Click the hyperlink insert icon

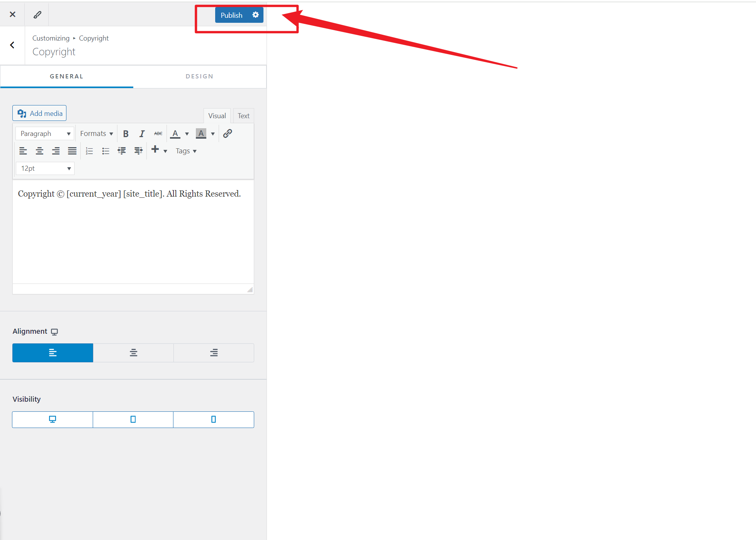click(228, 133)
